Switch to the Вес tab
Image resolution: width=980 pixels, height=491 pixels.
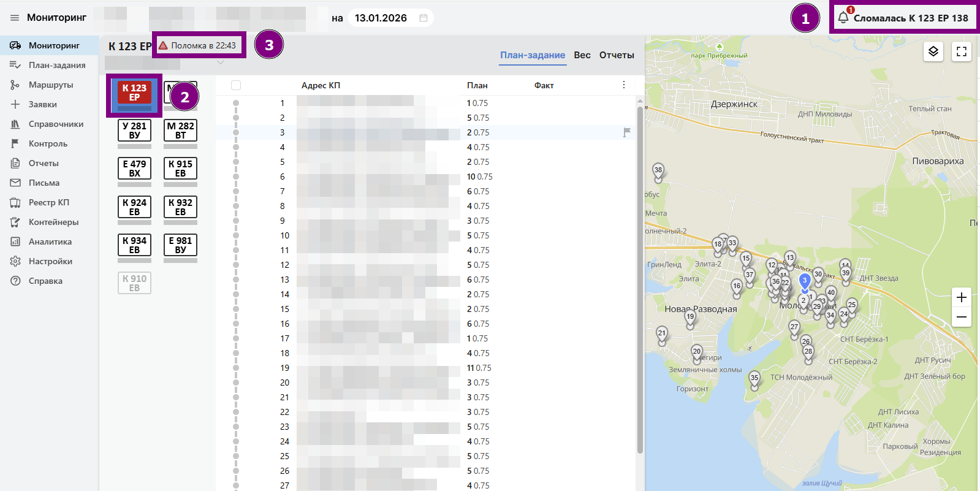point(582,55)
